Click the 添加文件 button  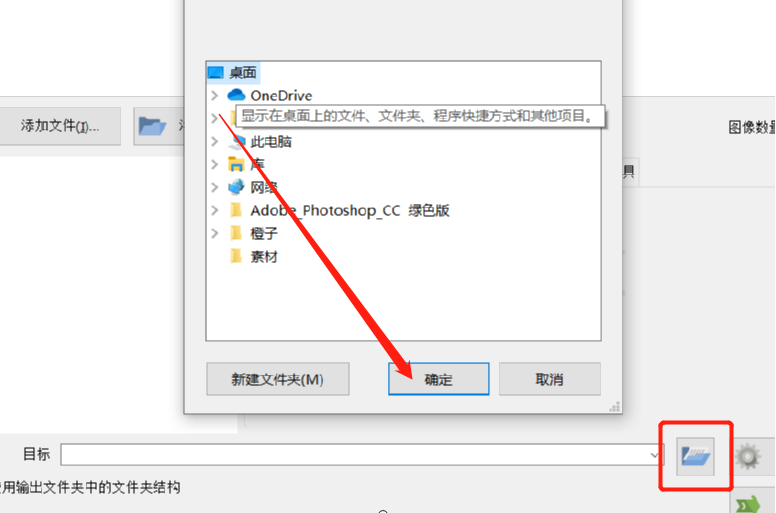[60, 126]
